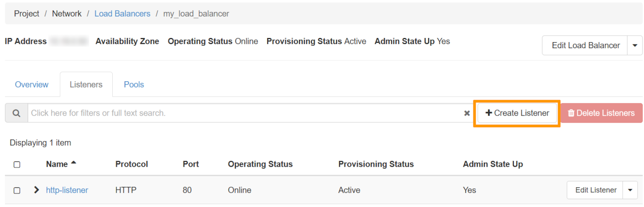Expand the http-listener row details

(36, 190)
